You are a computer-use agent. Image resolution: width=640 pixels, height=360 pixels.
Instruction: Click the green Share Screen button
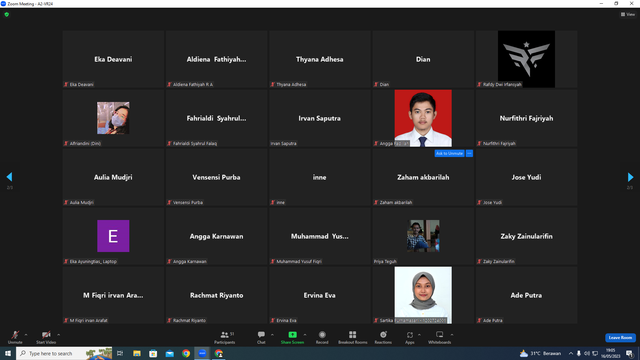click(x=292, y=337)
